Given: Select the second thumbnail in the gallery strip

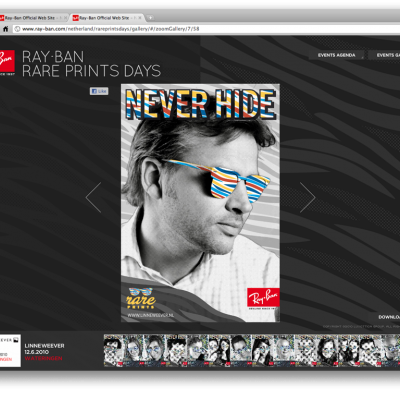Looking at the screenshot, I should coord(134,351).
